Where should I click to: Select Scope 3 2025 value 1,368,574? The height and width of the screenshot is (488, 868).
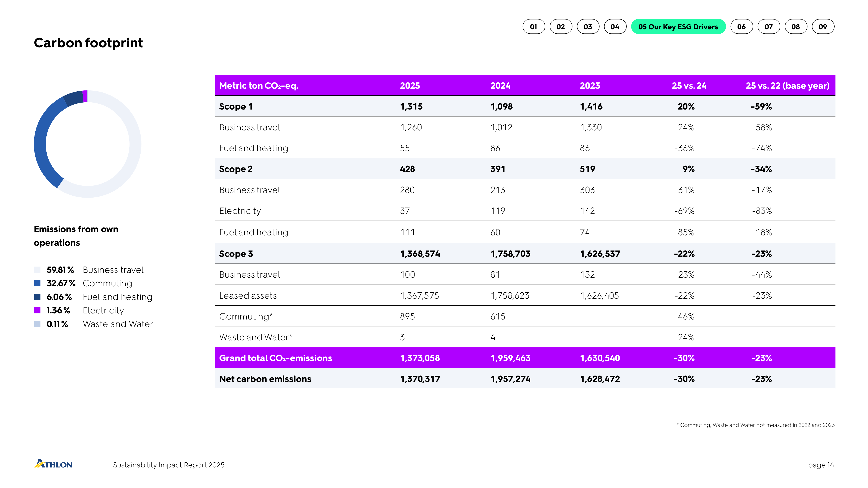click(x=420, y=254)
